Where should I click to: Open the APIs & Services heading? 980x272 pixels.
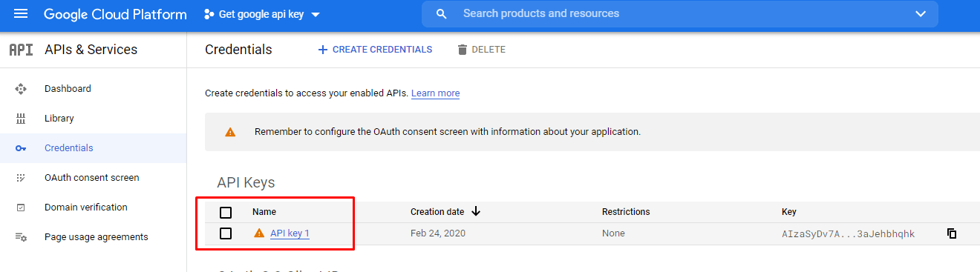point(91,50)
